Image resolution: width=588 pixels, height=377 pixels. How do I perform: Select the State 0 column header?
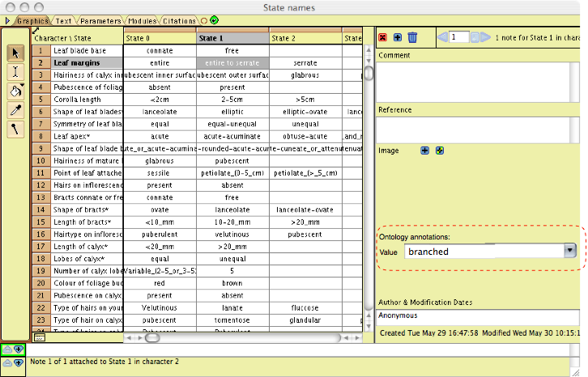click(160, 38)
